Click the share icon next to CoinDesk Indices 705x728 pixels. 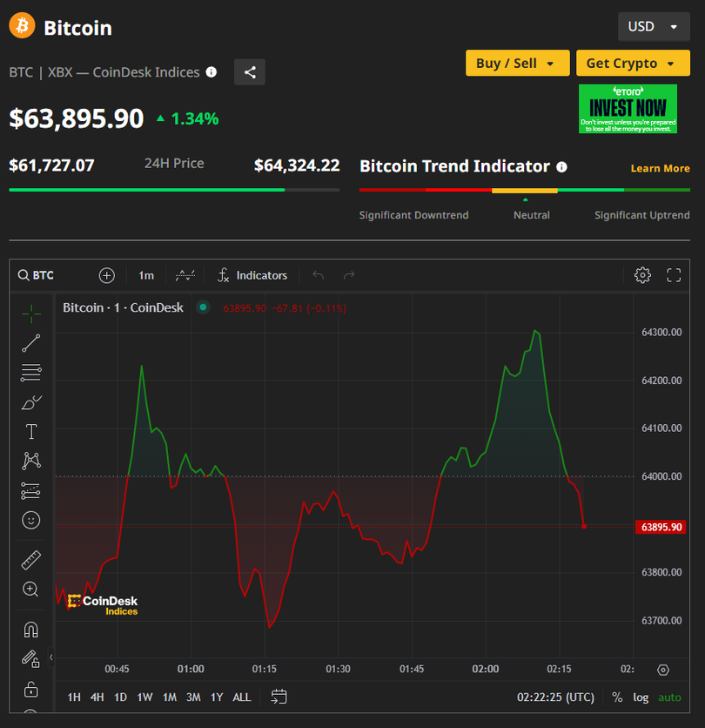(x=250, y=72)
